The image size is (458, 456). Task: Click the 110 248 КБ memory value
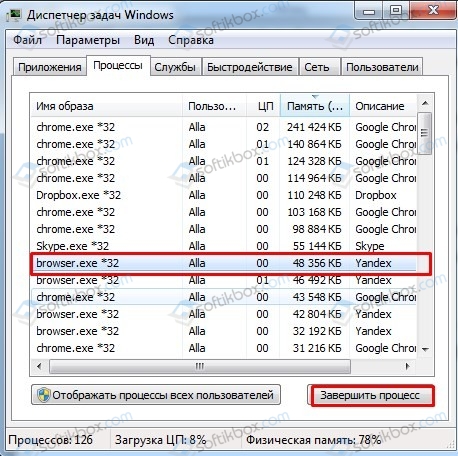[x=314, y=195]
